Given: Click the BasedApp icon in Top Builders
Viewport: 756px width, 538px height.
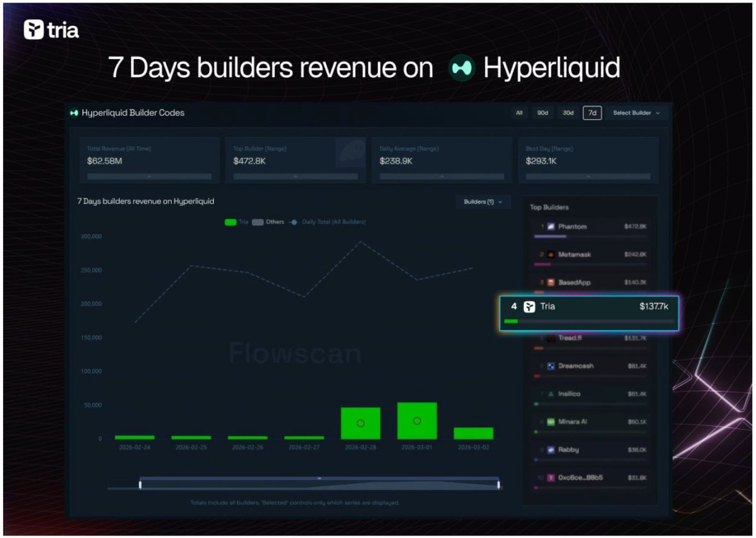Looking at the screenshot, I should tap(551, 282).
